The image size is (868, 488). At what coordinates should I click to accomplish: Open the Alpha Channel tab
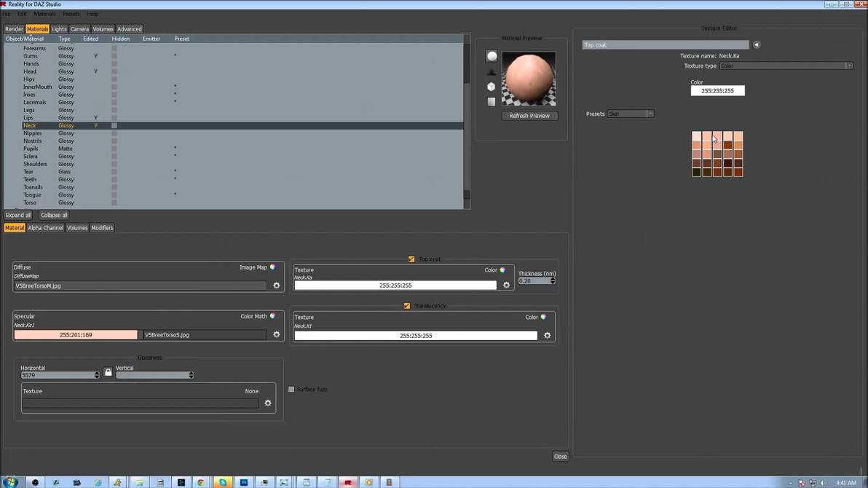[45, 227]
